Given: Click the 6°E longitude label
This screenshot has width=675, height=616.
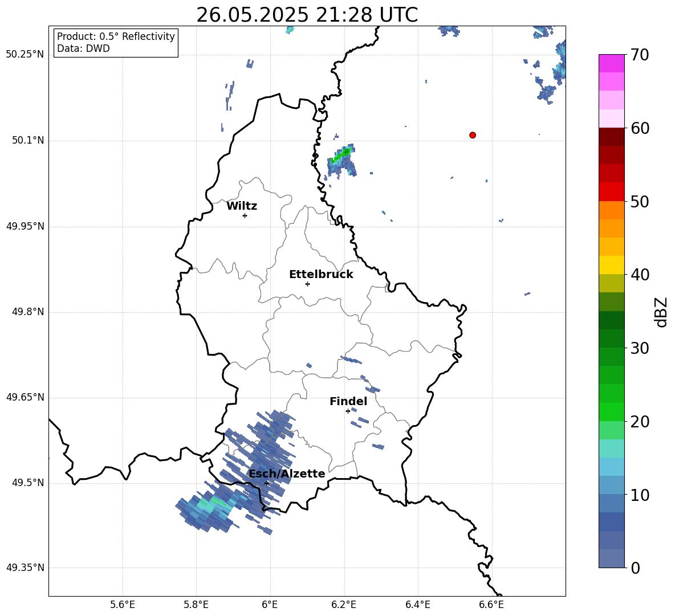Looking at the screenshot, I should click(270, 605).
